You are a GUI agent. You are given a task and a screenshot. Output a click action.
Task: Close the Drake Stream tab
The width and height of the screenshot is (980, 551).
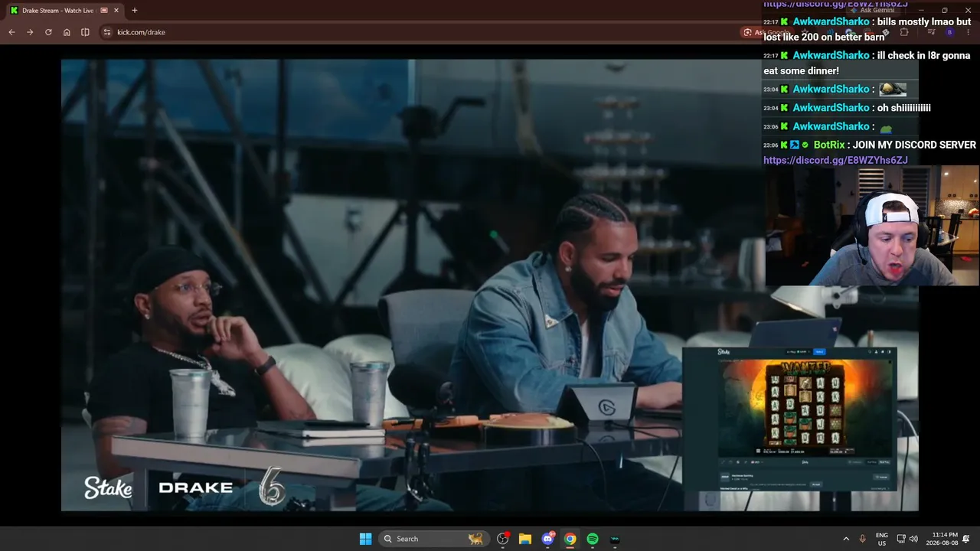116,11
